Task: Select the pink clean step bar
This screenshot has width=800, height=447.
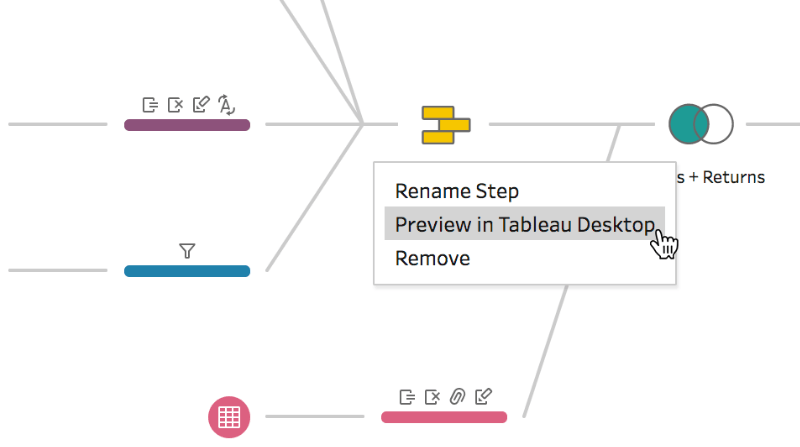Action: tap(444, 416)
